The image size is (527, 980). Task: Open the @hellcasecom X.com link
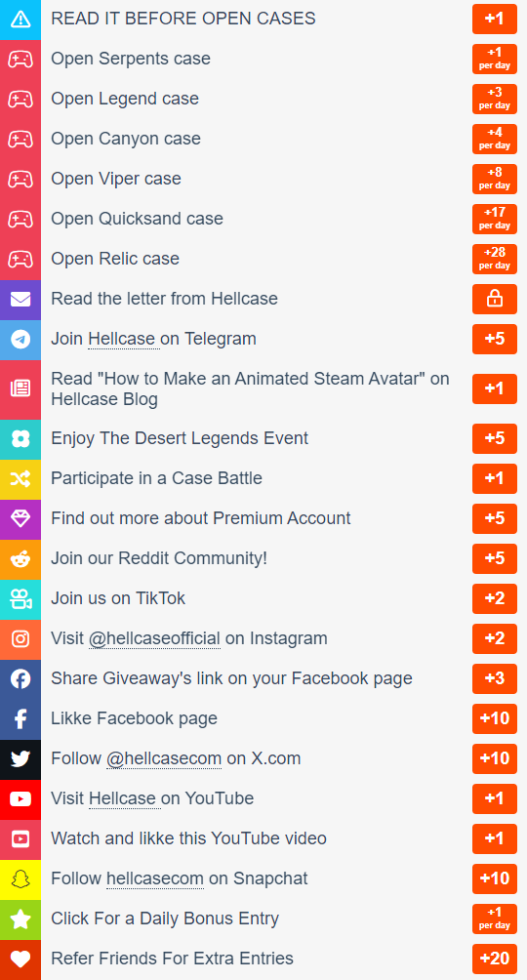[164, 758]
